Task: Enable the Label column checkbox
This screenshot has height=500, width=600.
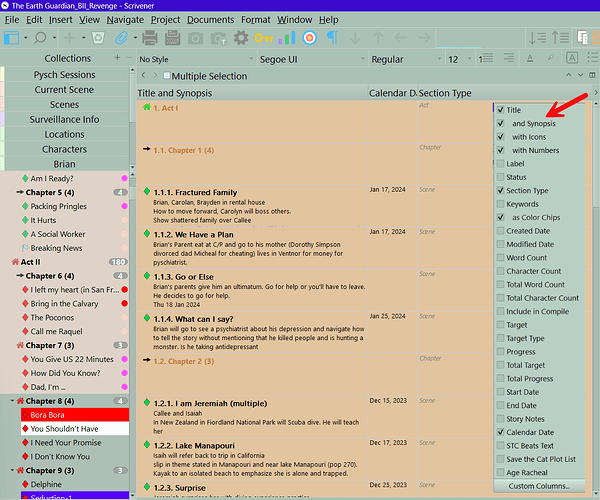Action: 500,164
